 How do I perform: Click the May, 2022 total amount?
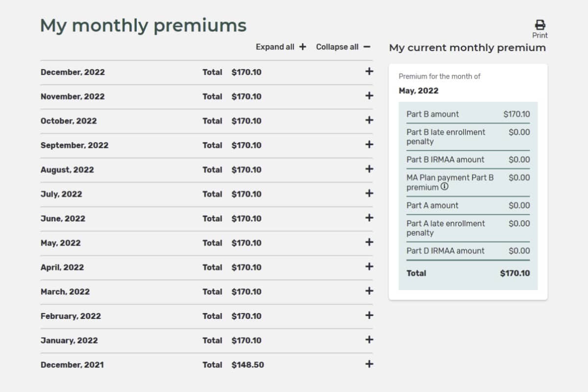tap(247, 243)
